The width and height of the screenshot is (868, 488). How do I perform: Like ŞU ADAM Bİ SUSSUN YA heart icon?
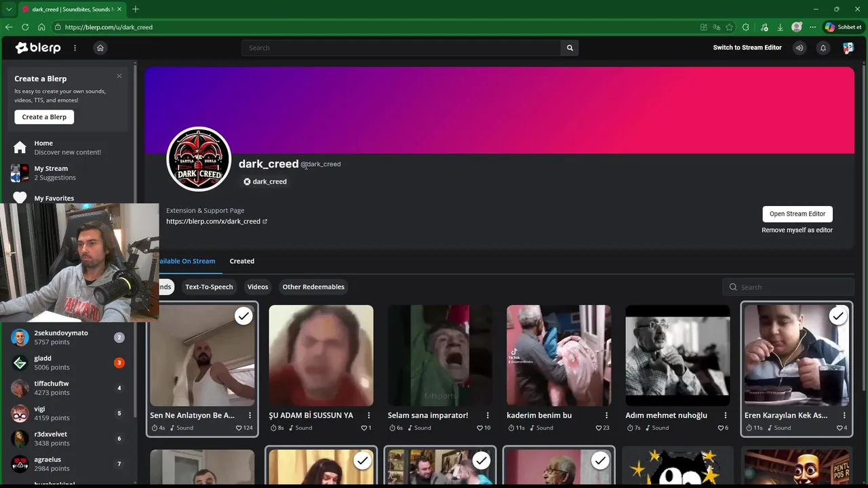pos(363,428)
